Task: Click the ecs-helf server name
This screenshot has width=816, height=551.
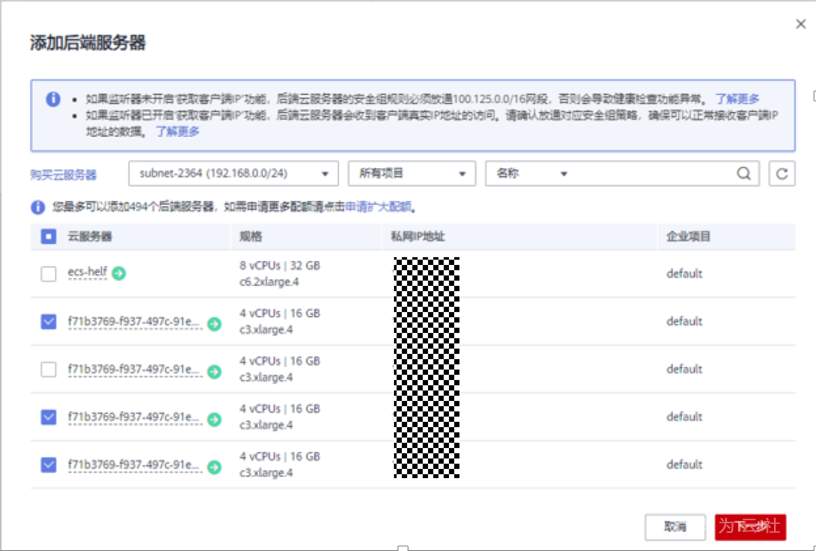Action: (x=87, y=272)
